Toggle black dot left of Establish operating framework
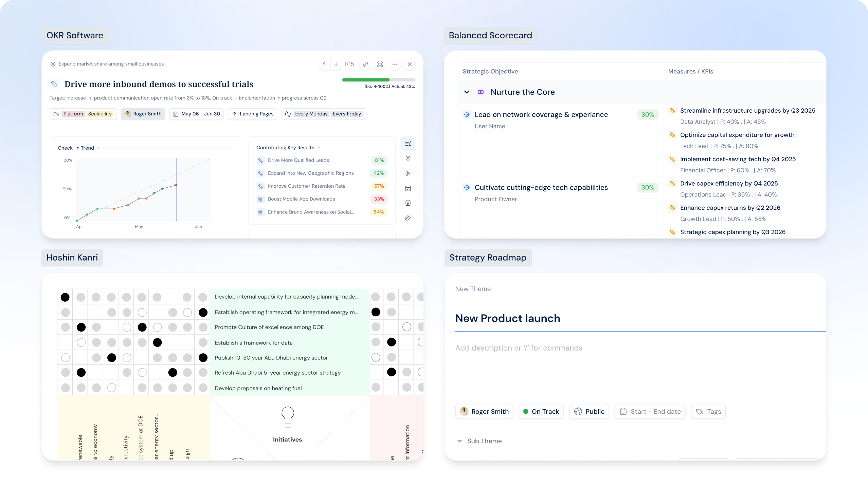Image resolution: width=868 pixels, height=488 pixels. 203,313
